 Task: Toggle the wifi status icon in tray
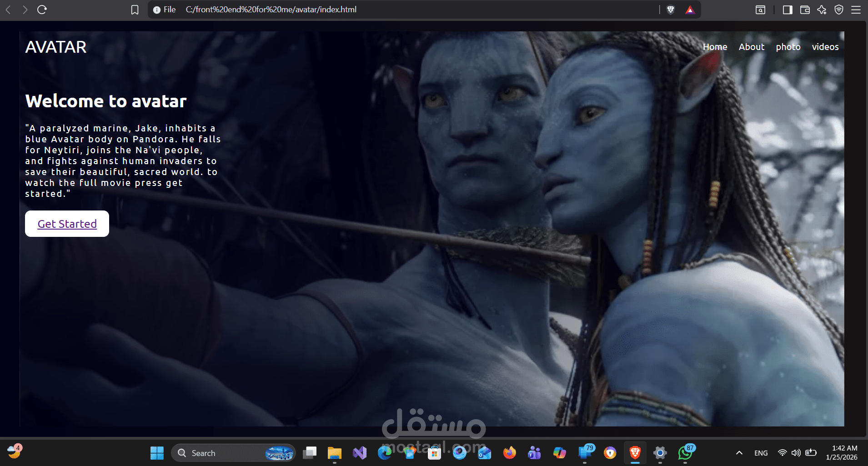pos(782,453)
